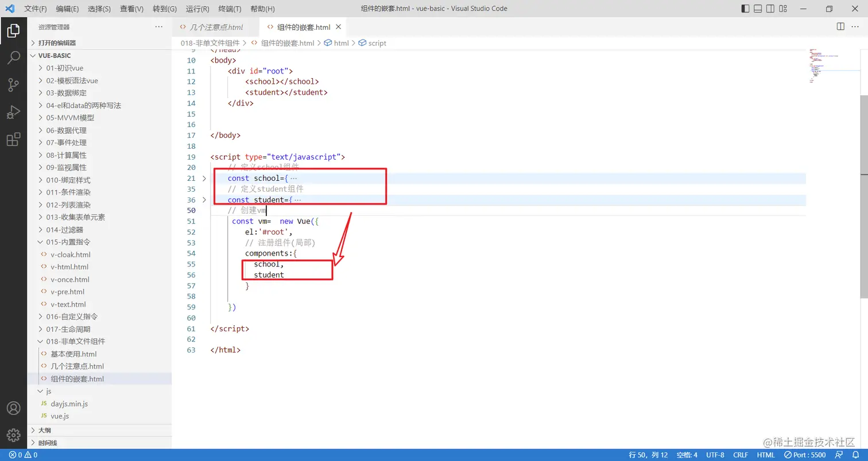
Task: Collapse the VUE-BASIC root folder
Action: [x=100, y=56]
